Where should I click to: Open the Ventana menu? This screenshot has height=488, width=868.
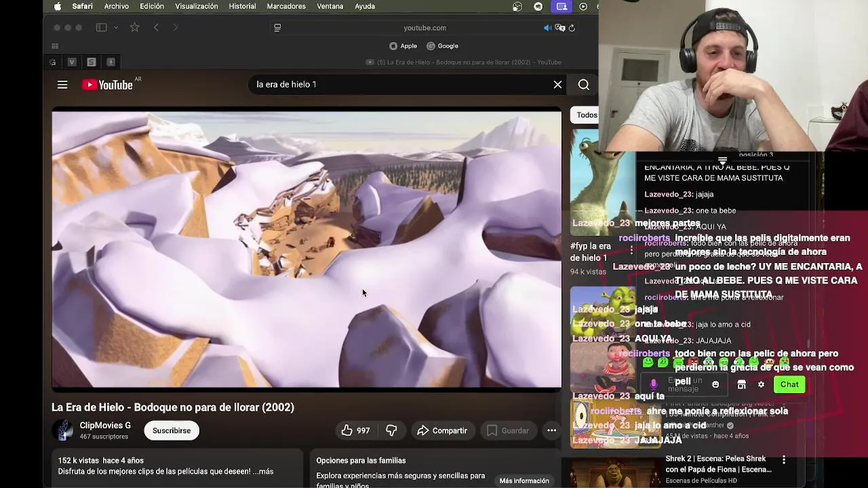click(330, 6)
